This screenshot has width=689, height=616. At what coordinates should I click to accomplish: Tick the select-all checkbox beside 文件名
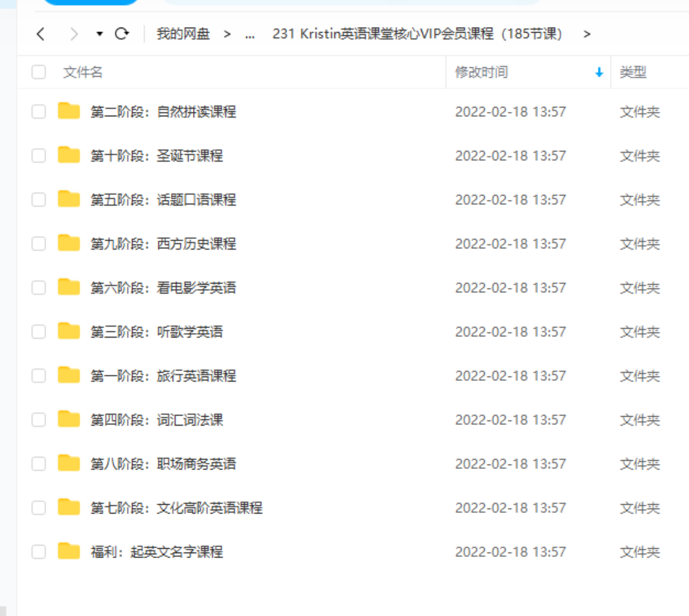(x=39, y=72)
